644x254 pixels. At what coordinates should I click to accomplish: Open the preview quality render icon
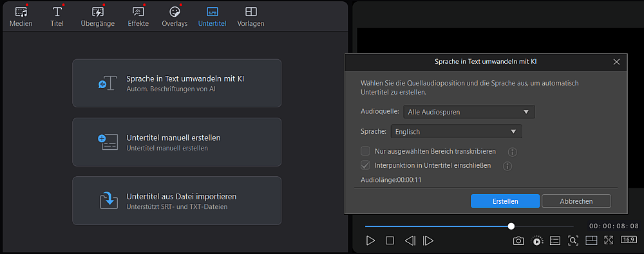pos(536,241)
